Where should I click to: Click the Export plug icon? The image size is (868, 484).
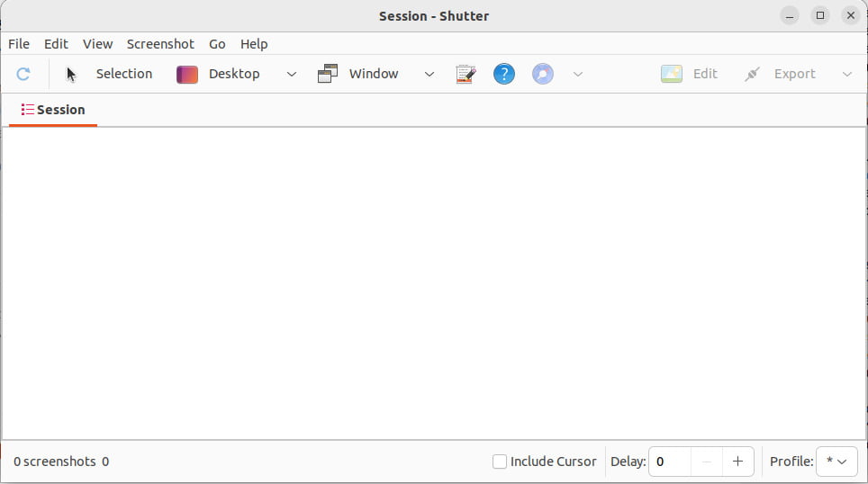[752, 74]
